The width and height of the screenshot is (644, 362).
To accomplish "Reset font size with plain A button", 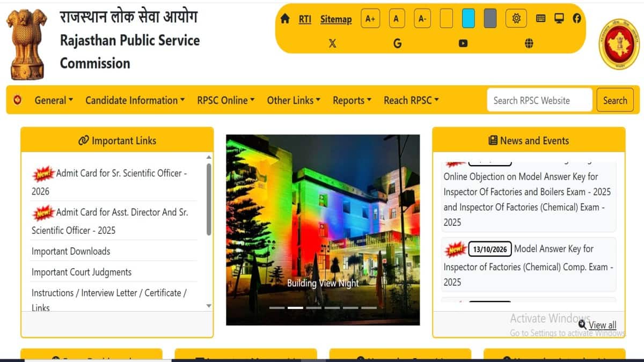I will click(x=396, y=19).
